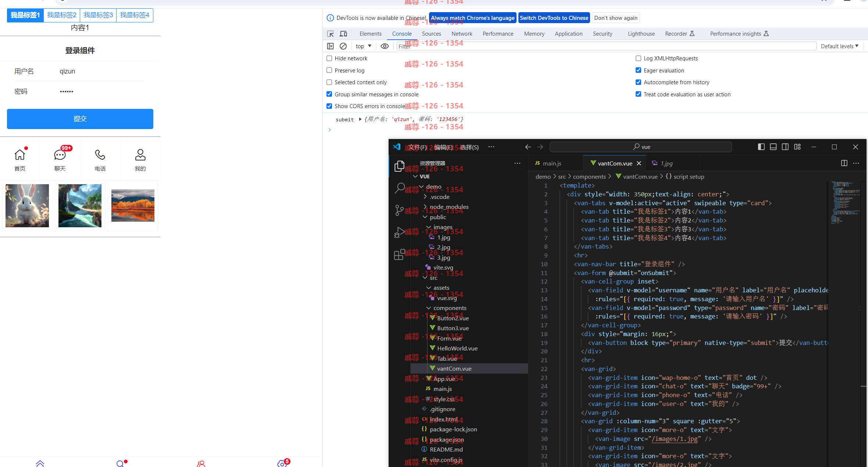Uncheck Treat code evaluation as user action
Screen dimensions: 868x467
tap(639, 94)
